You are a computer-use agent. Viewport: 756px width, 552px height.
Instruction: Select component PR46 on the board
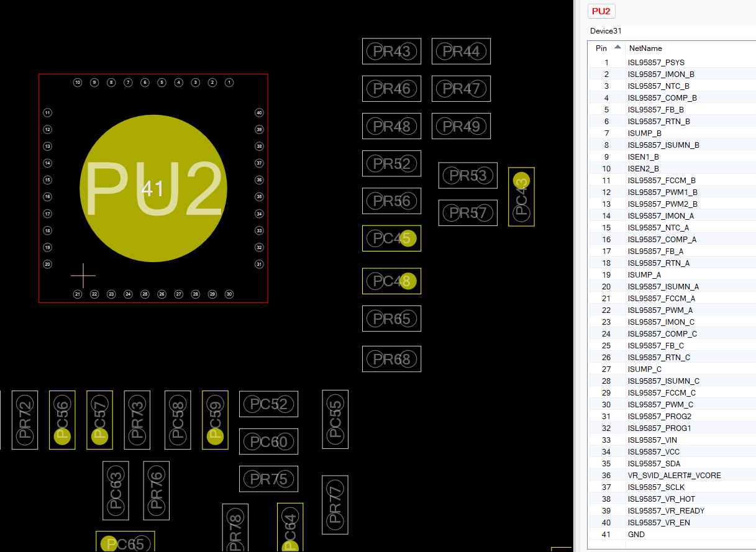392,88
